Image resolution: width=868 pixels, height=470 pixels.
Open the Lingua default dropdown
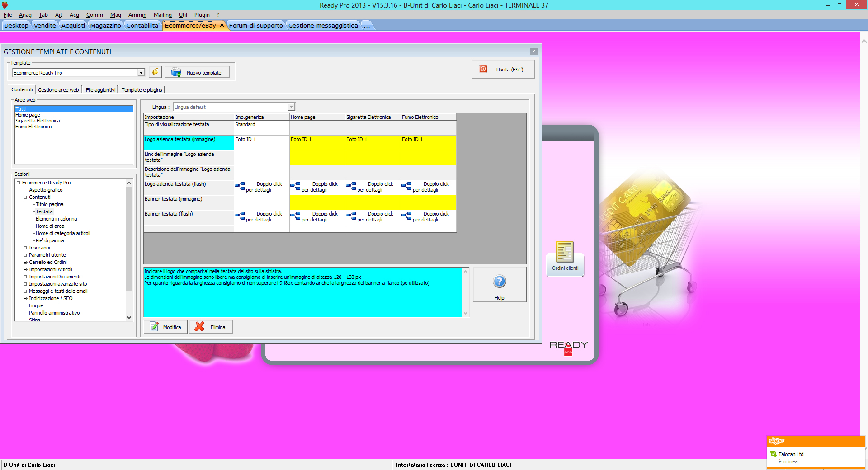click(x=291, y=107)
